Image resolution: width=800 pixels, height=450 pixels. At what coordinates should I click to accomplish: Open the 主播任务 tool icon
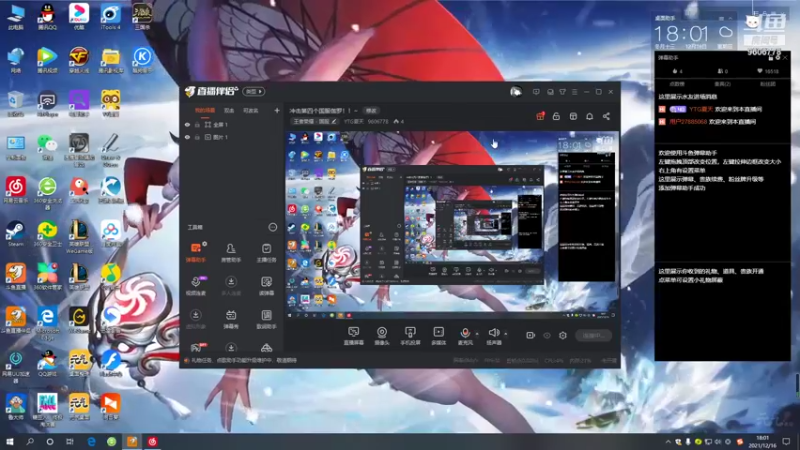click(266, 252)
